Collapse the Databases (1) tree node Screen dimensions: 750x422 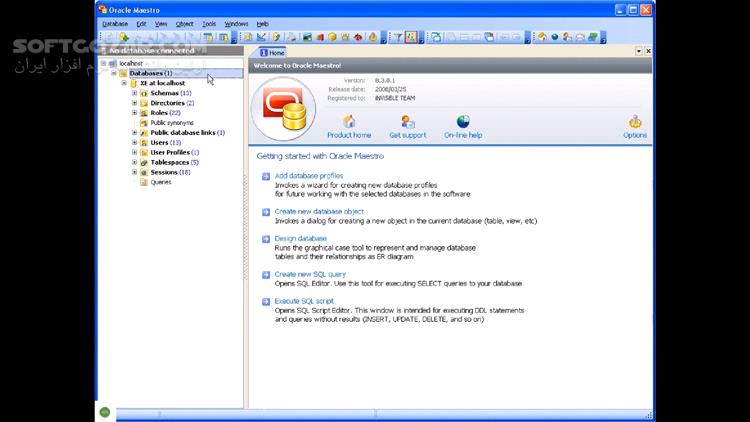click(x=114, y=73)
